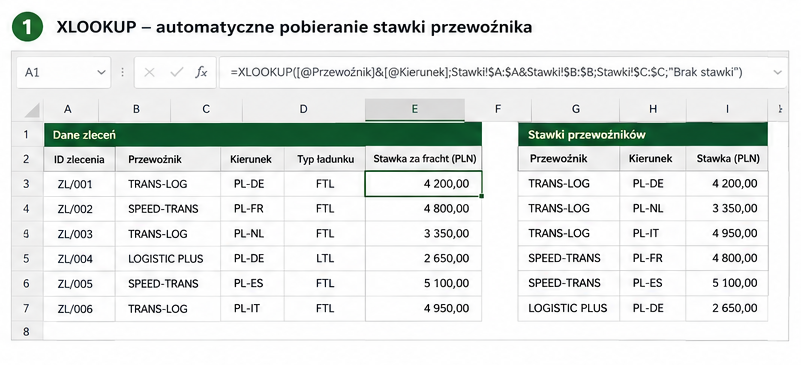The width and height of the screenshot is (801, 365).
Task: Open Insert Function via the fx icon
Action: tap(201, 73)
